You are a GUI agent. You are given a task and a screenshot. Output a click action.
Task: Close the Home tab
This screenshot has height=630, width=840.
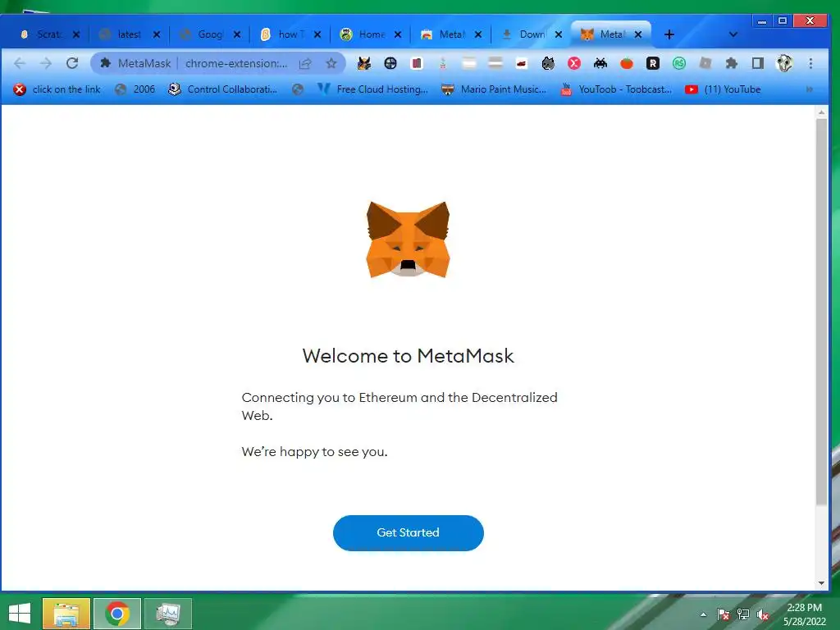pyautogui.click(x=398, y=34)
